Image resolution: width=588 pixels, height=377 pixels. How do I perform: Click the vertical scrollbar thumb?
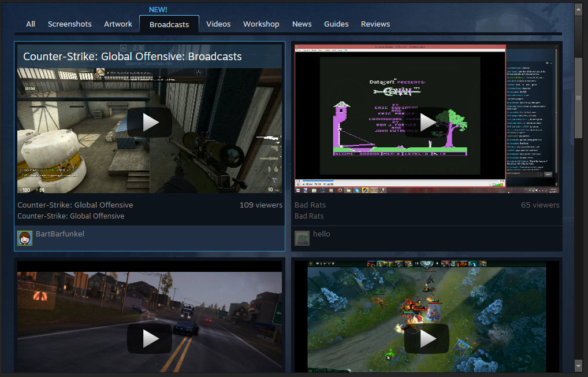coord(578,98)
